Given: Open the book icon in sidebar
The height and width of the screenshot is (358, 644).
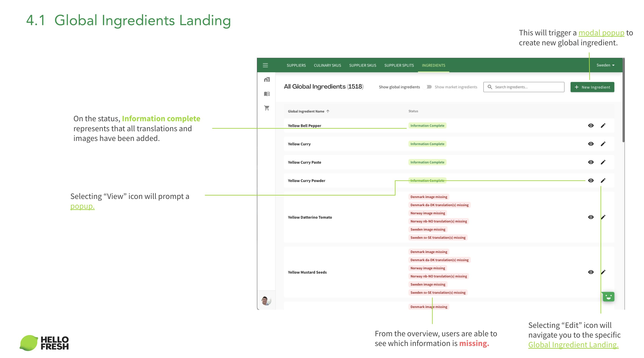Looking at the screenshot, I should pos(267,94).
